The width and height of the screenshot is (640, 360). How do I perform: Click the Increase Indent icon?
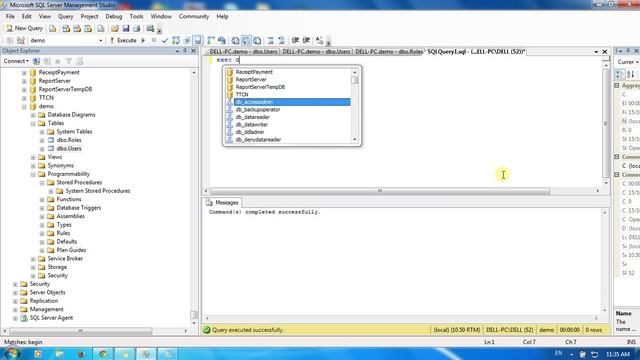[306, 40]
